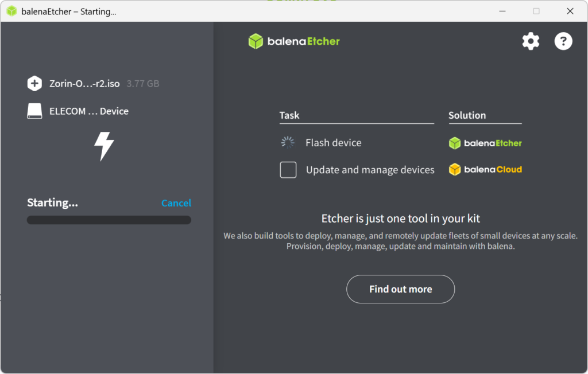588x374 pixels.
Task: Click balenaEtcher icon in title bar
Action: point(11,11)
